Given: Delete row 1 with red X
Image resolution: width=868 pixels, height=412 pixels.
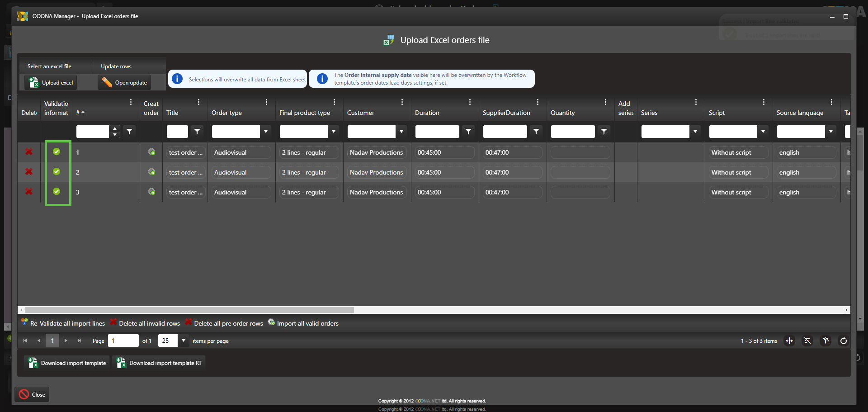Looking at the screenshot, I should (x=29, y=152).
